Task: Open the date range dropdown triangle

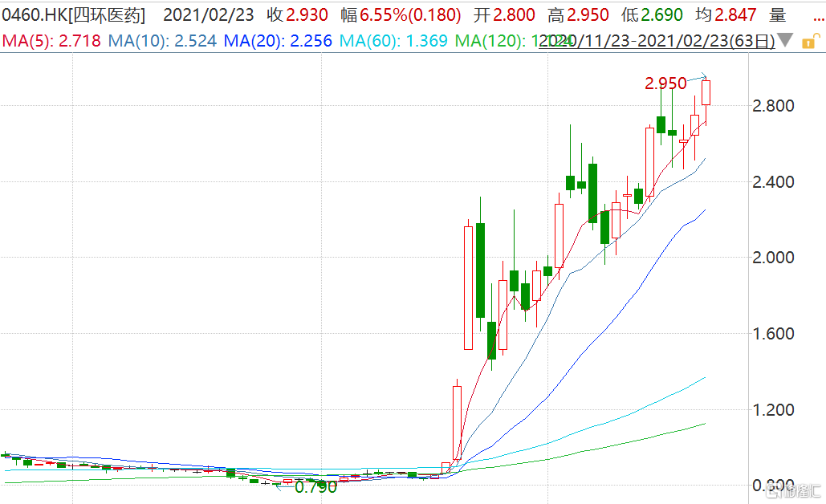Action: point(785,40)
